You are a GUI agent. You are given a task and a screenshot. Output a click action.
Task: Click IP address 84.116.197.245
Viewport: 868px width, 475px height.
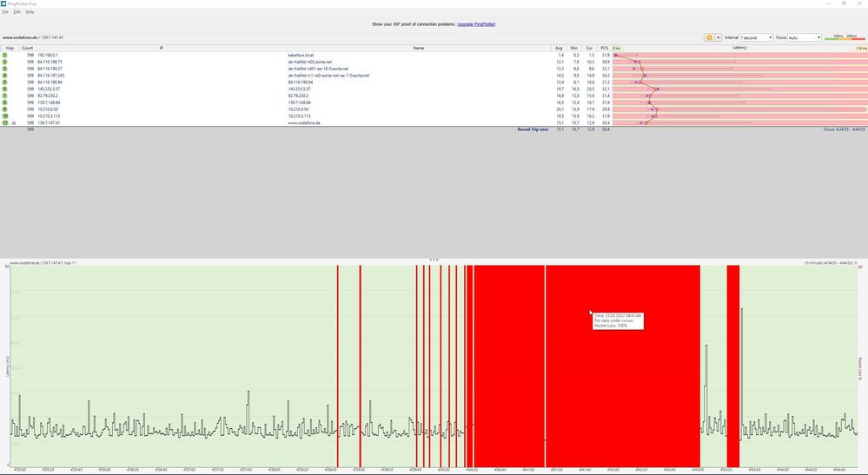pyautogui.click(x=51, y=76)
